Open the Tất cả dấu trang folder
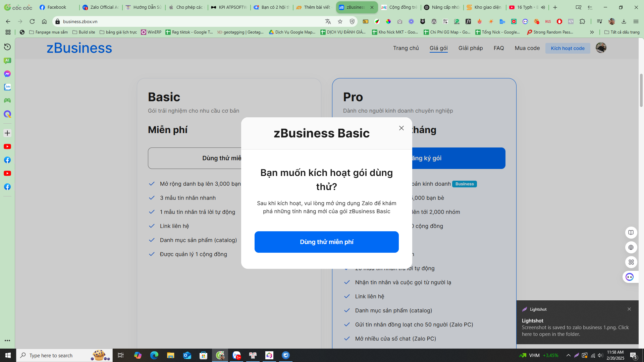Viewport: 644px width, 362px height. 622,32
